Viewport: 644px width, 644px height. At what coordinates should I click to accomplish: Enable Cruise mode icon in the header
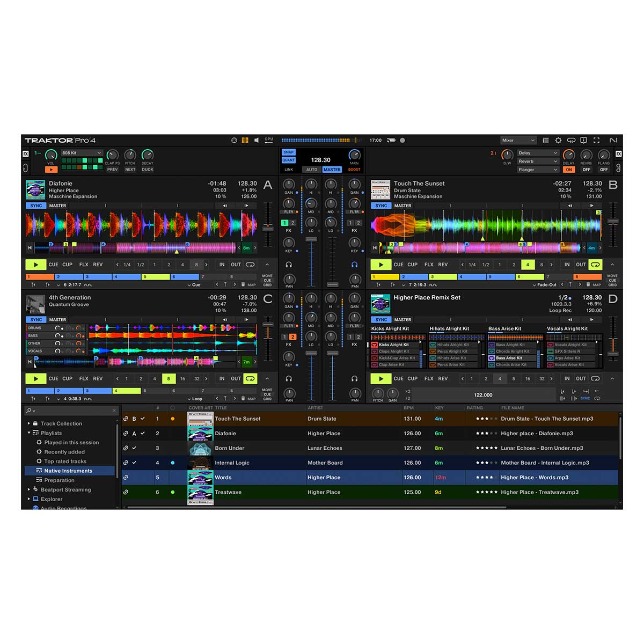pos(572,140)
